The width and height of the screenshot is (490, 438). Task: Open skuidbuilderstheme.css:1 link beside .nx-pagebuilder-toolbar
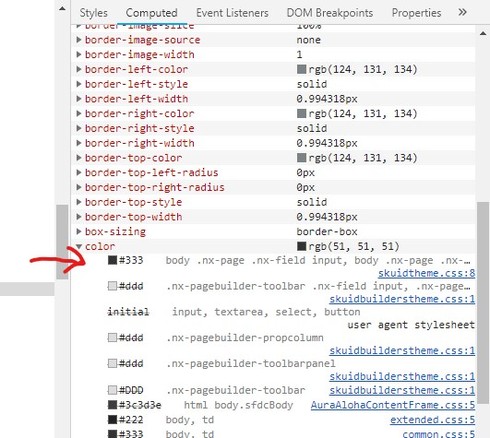pos(402,390)
